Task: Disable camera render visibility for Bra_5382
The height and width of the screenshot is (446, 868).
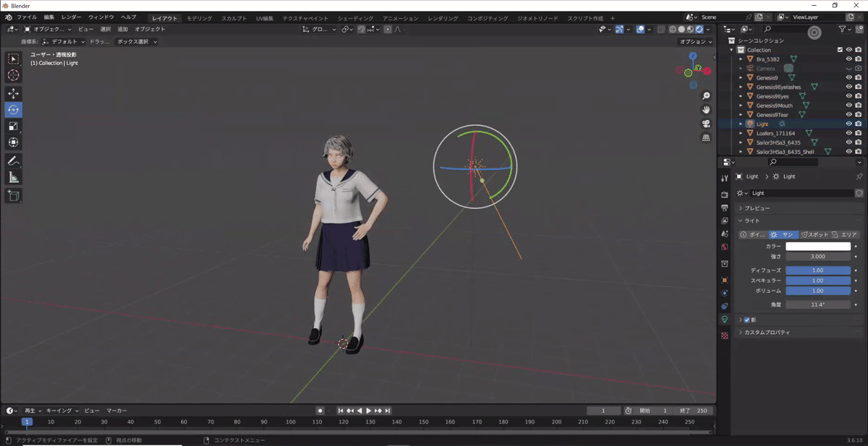Action: [858, 59]
